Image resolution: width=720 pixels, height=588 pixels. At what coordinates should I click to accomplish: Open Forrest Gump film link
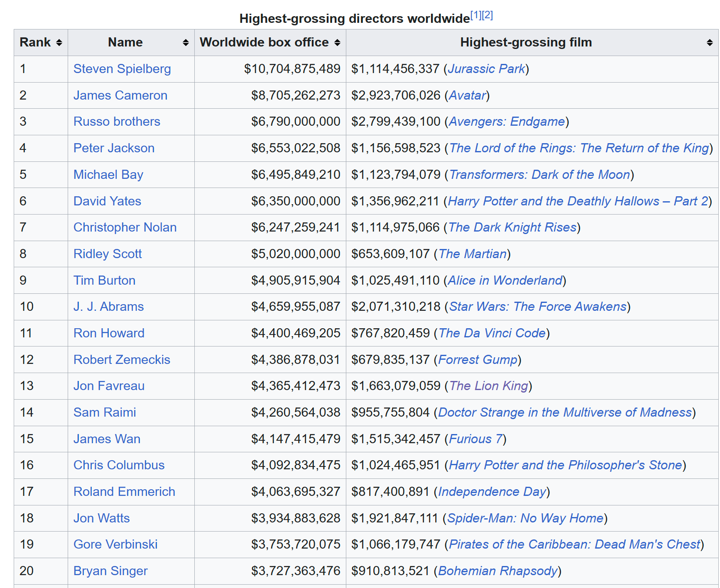point(478,360)
